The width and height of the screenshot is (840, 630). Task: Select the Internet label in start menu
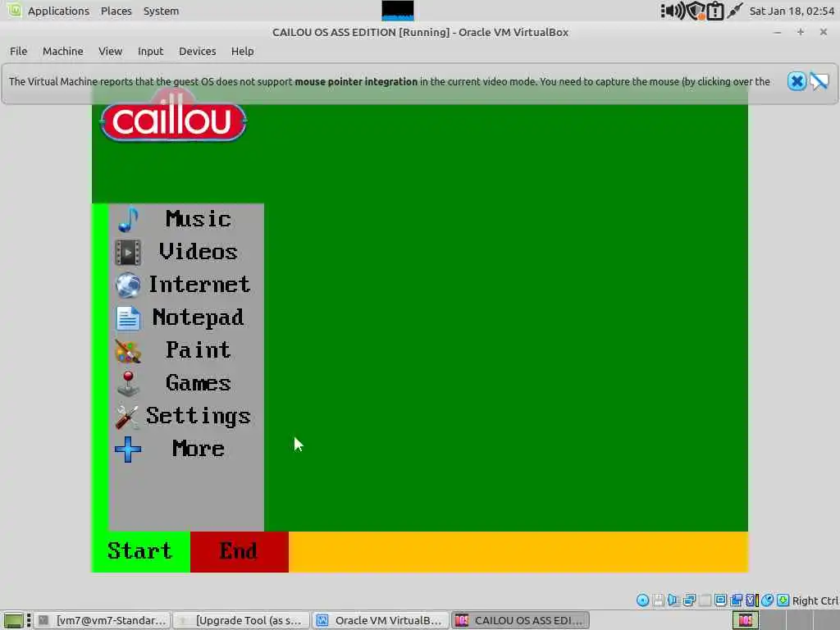point(199,285)
